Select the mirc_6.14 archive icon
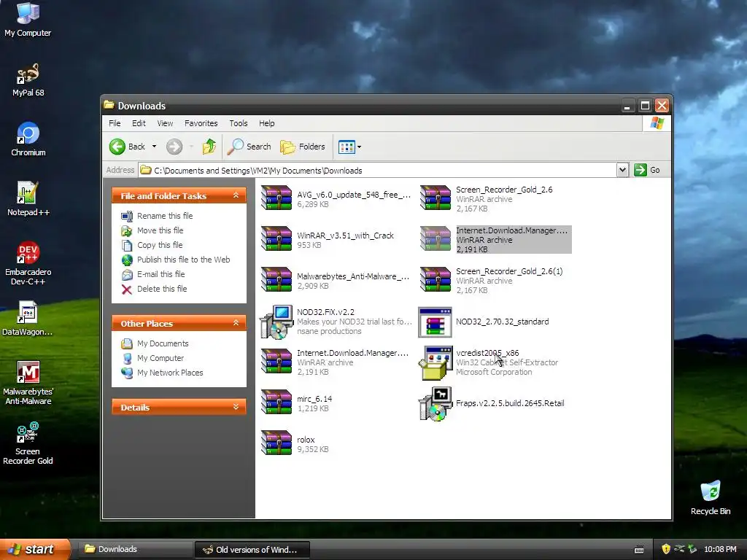The image size is (747, 560). [x=276, y=402]
